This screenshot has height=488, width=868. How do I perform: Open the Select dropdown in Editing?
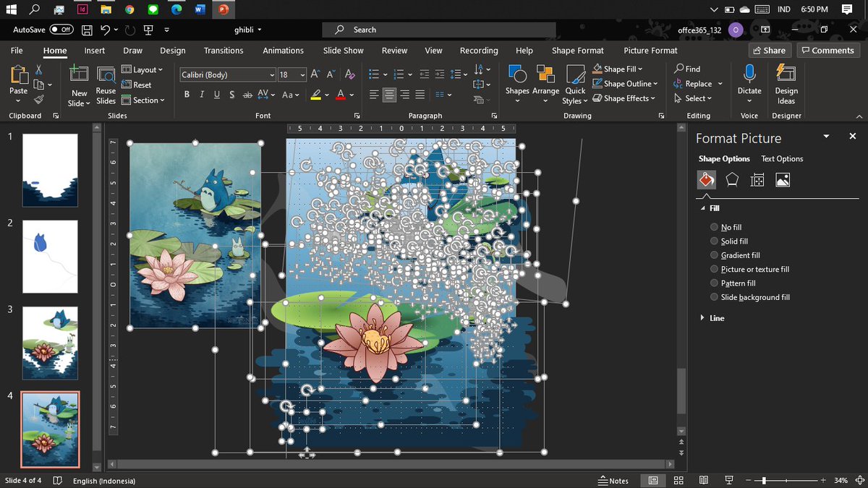693,98
